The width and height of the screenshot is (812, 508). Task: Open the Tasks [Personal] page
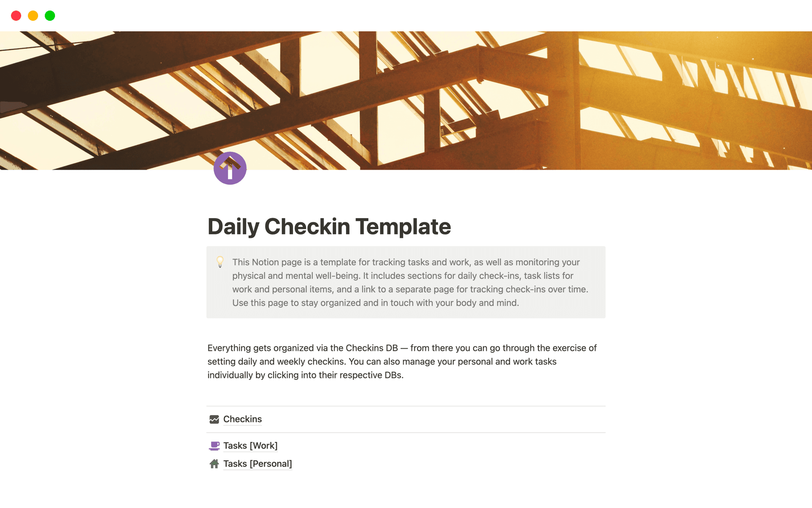click(x=257, y=464)
